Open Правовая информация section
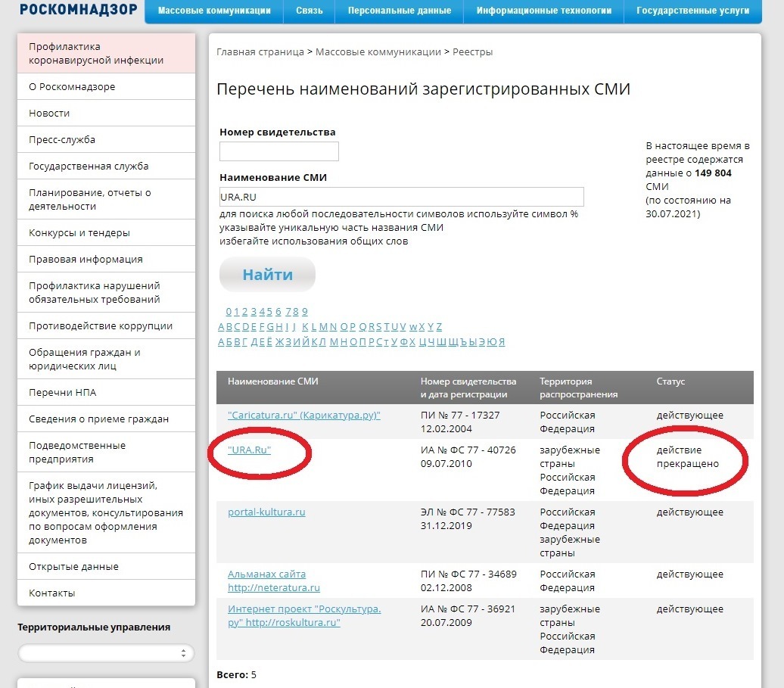784x688 pixels. click(106, 259)
